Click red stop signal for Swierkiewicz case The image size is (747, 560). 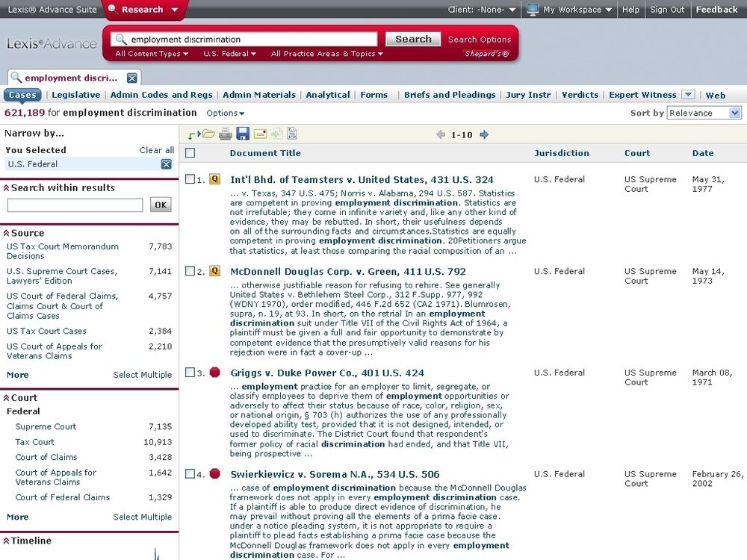[215, 474]
